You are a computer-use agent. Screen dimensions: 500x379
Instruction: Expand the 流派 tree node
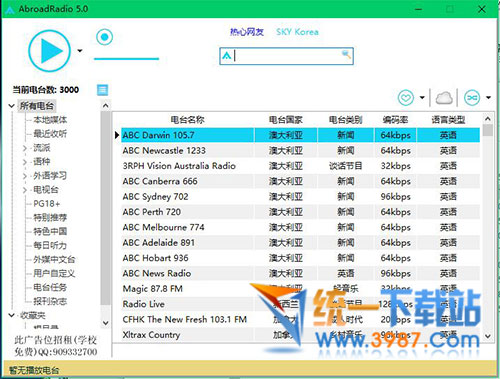pyautogui.click(x=25, y=148)
